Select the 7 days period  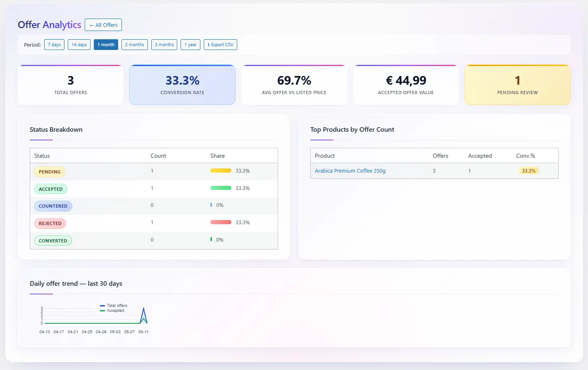tap(54, 45)
